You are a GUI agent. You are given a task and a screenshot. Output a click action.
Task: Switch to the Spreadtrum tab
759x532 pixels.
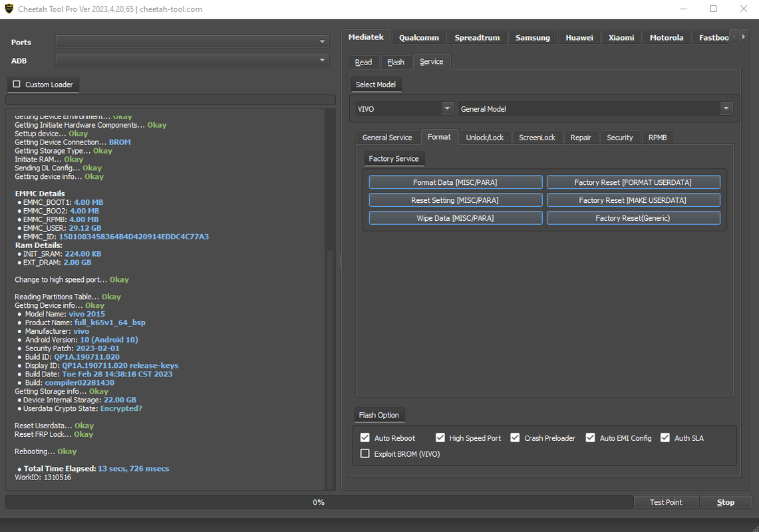click(x=477, y=38)
